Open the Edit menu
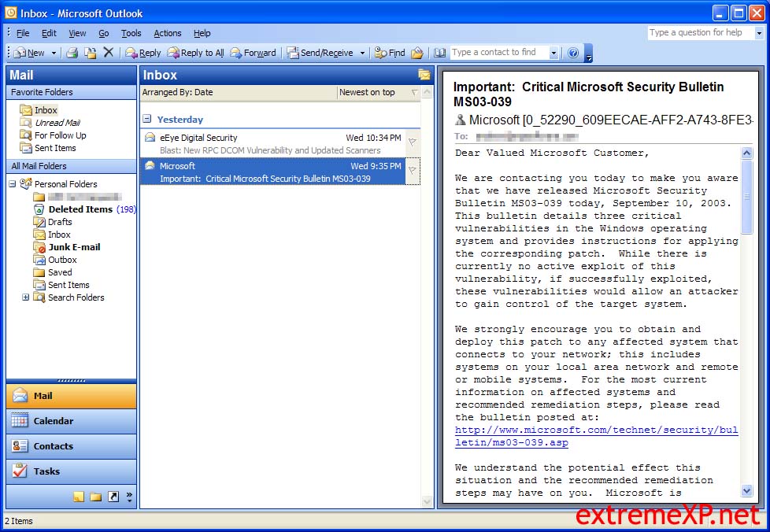This screenshot has height=532, width=770. tap(49, 33)
